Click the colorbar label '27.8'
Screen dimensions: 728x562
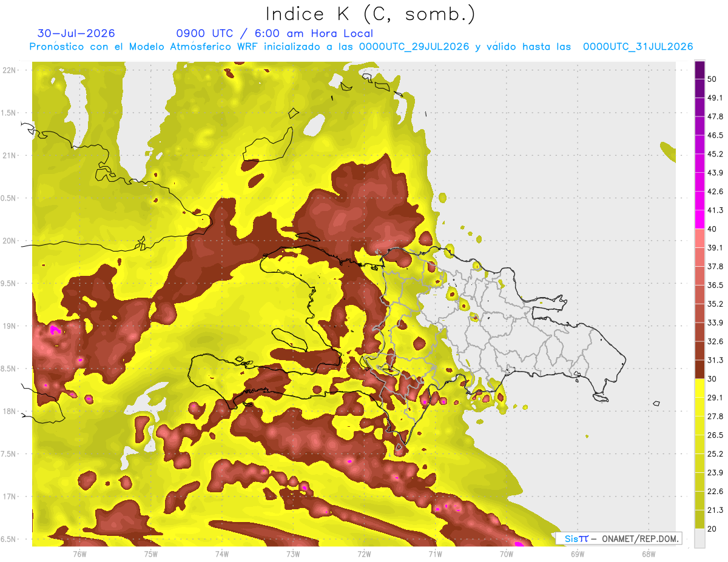pos(715,416)
